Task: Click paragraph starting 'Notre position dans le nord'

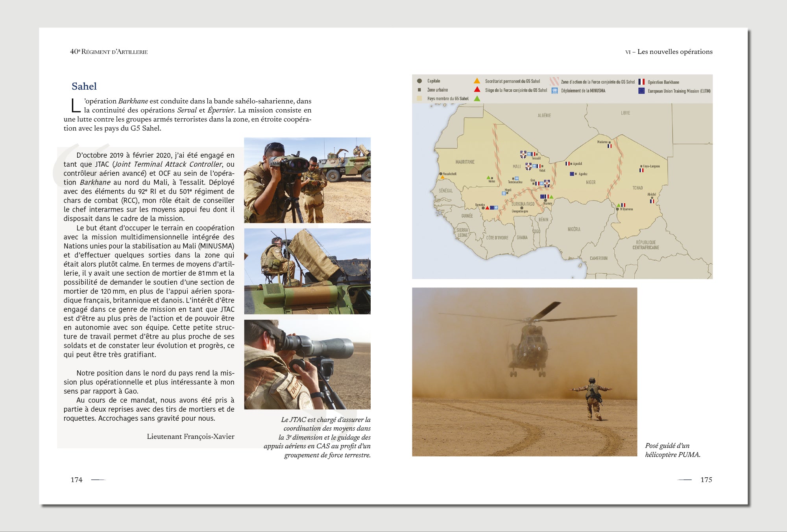Action: [x=149, y=382]
